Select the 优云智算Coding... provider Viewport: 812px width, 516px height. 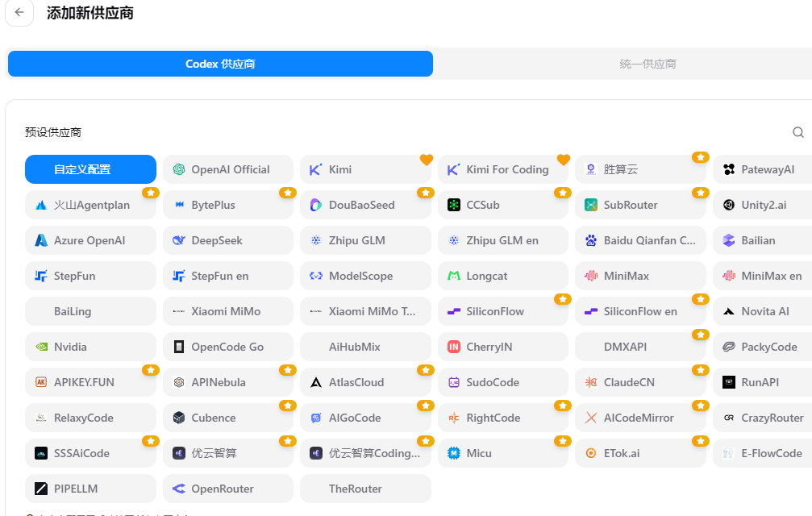click(365, 453)
